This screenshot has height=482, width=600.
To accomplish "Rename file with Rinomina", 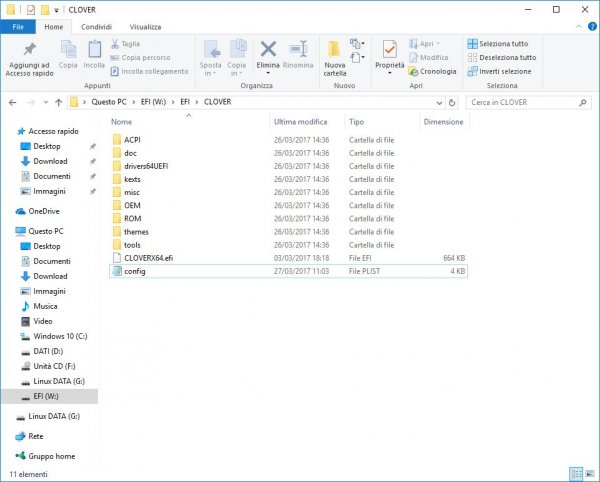I will tap(298, 55).
